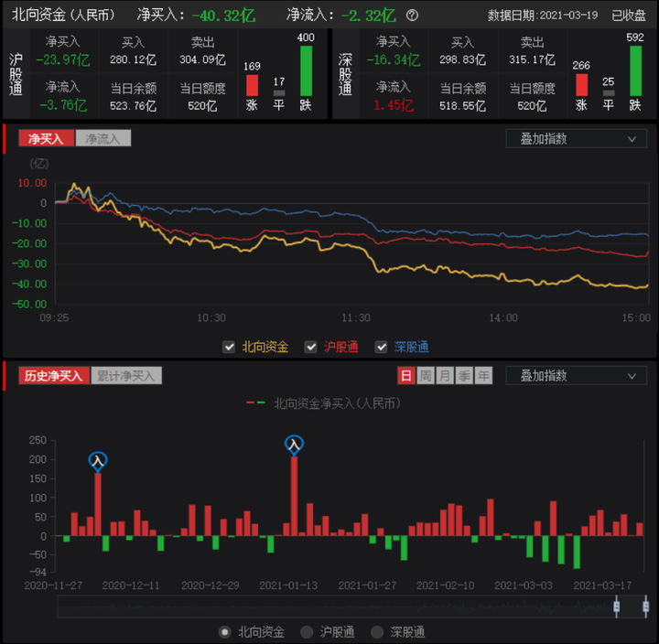Click the tallest bar's 入 marker
The image size is (659, 644).
pos(294,445)
